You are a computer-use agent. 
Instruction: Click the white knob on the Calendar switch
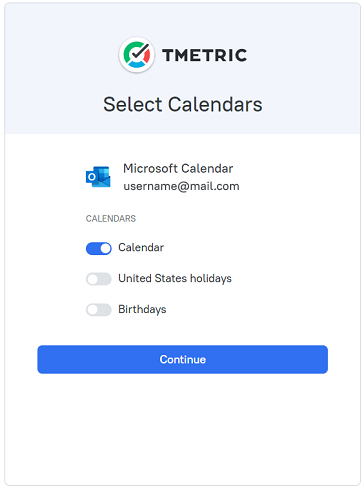click(105, 248)
